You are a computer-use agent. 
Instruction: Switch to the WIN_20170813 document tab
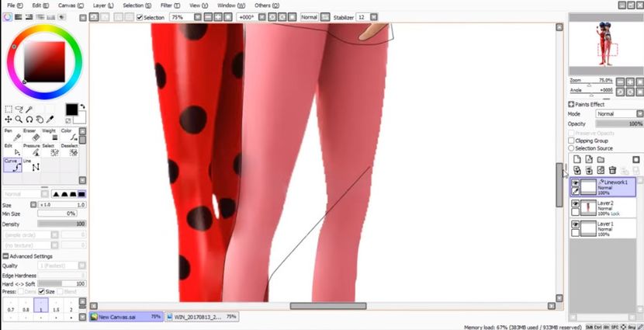[202, 317]
